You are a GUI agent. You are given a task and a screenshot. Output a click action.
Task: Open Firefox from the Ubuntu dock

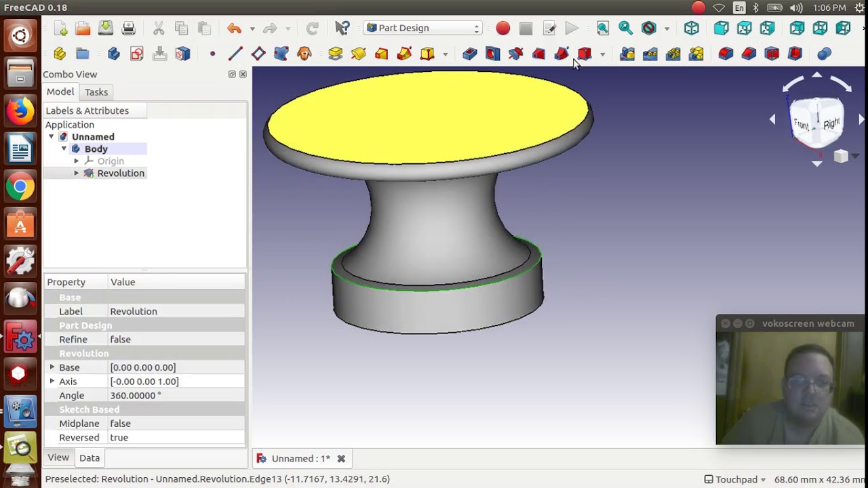tap(20, 110)
